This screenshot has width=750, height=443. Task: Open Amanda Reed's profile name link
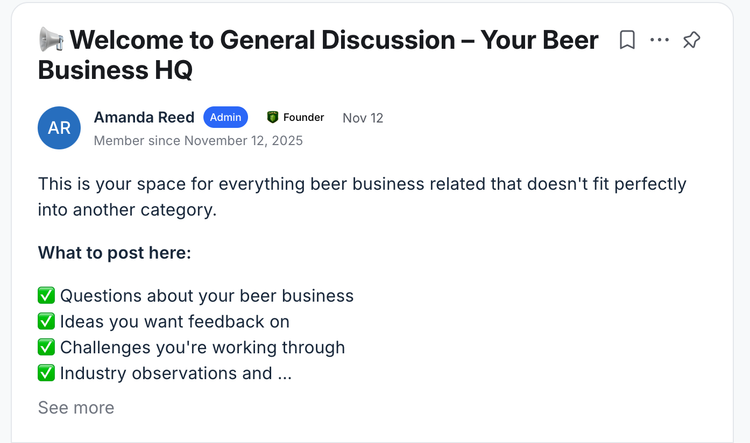point(144,117)
